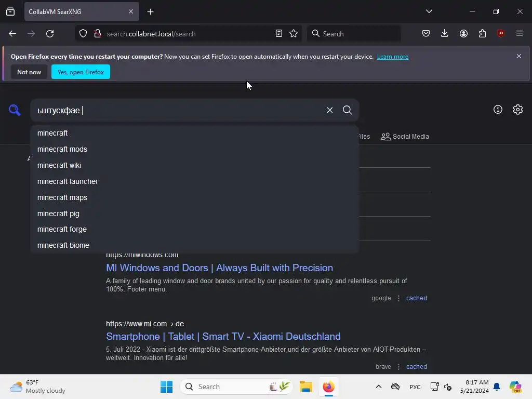The width and height of the screenshot is (532, 399).
Task: Open the Learn more link
Action: point(393,57)
